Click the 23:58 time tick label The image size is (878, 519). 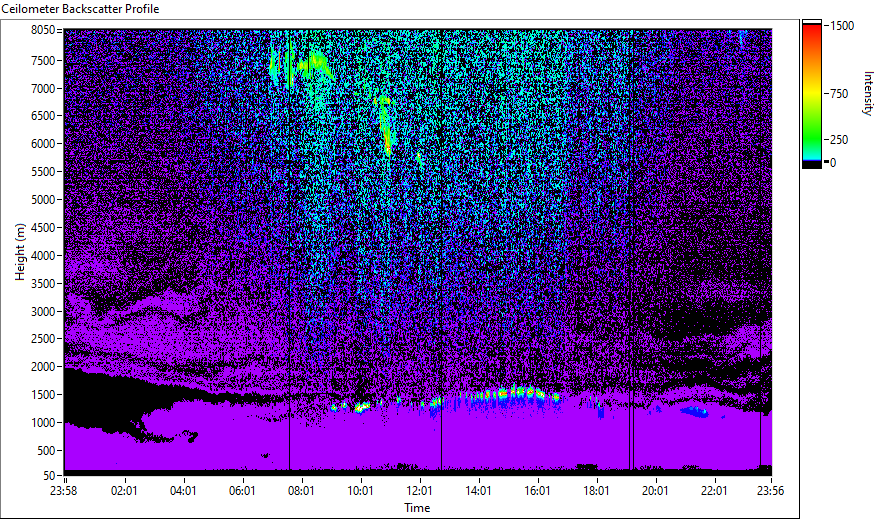click(x=63, y=491)
